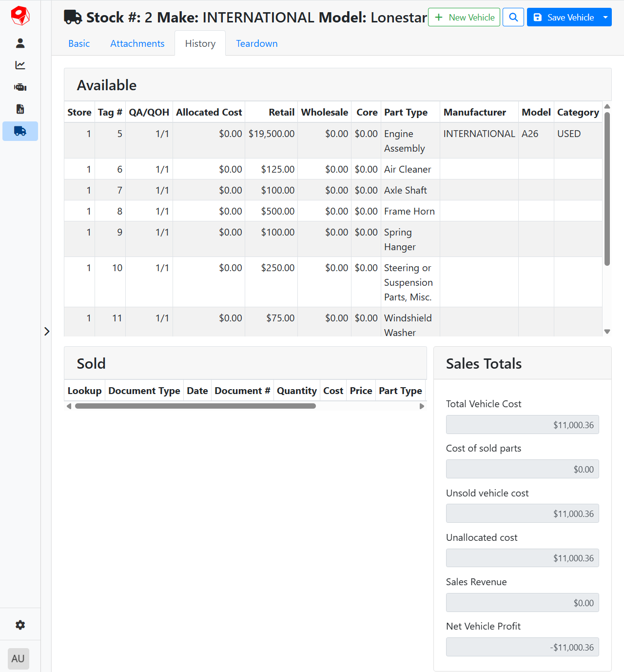Click the New Vehicle button
624x672 pixels.
[x=464, y=18]
